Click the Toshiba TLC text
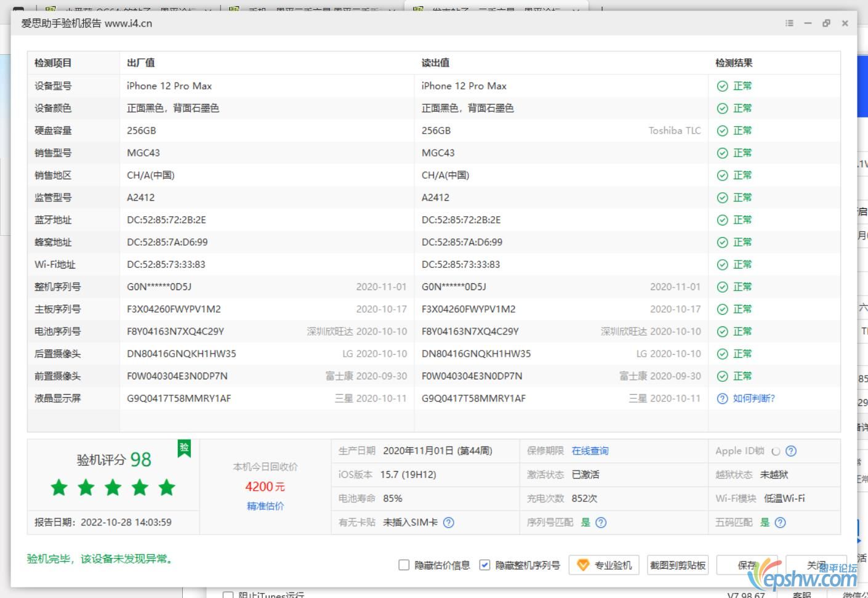Image resolution: width=868 pixels, height=598 pixels. [x=675, y=131]
